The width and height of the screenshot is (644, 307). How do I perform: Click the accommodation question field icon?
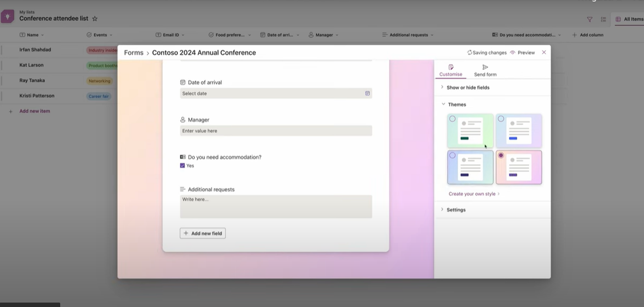coord(183,157)
